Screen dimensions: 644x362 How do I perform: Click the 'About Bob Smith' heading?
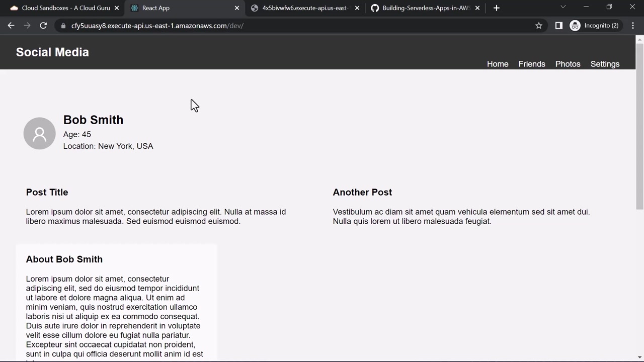coord(64,259)
